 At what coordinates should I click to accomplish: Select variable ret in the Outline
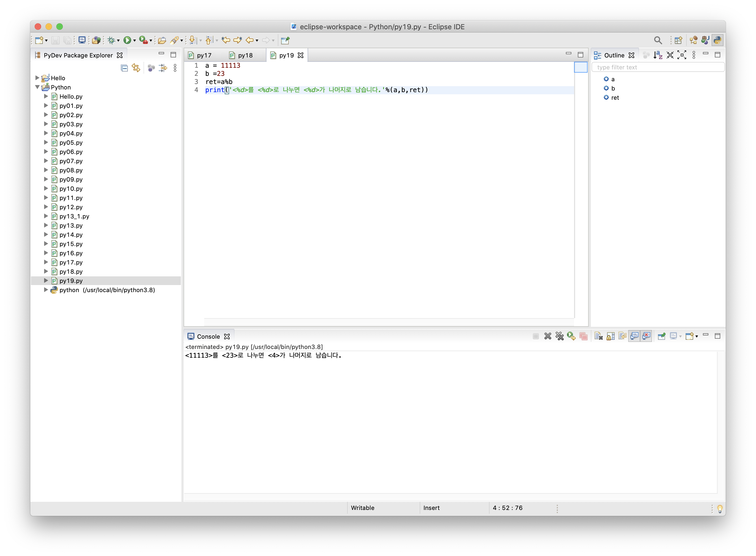click(611, 98)
